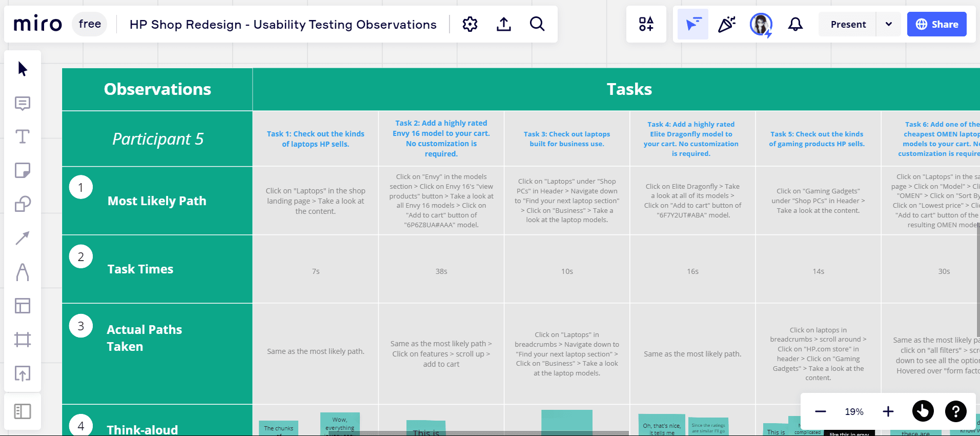Image resolution: width=980 pixels, height=436 pixels.
Task: Zoom out with the minus button
Action: point(821,411)
